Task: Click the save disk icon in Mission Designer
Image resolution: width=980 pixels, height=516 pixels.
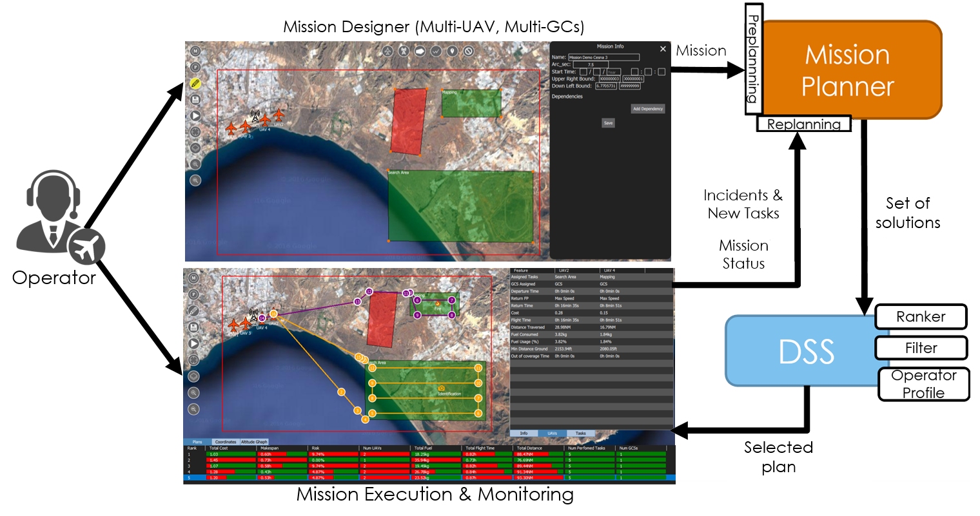Action: click(x=195, y=99)
